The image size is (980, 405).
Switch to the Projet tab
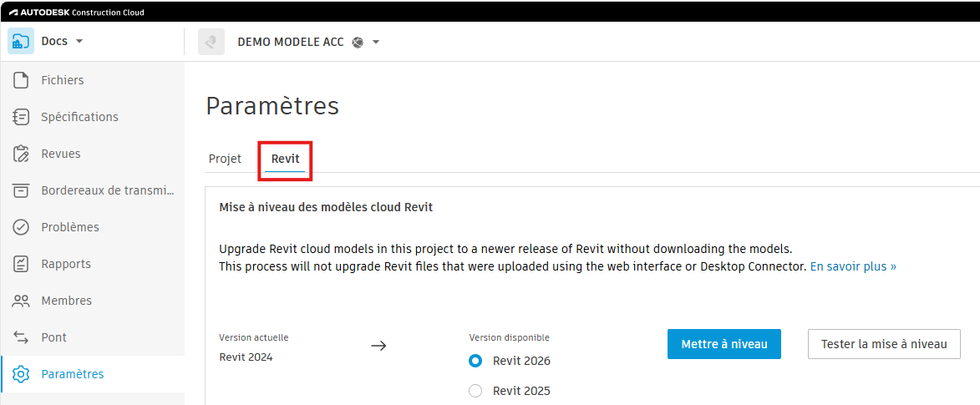pos(225,159)
